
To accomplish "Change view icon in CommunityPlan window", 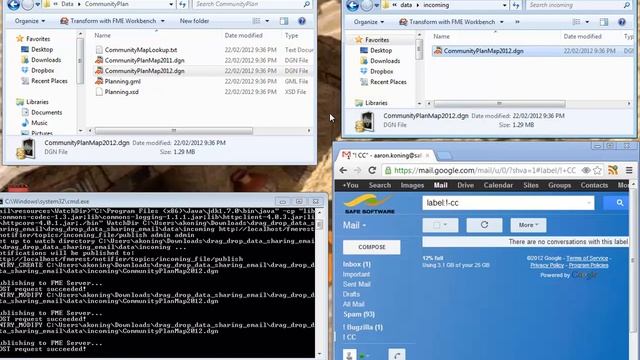I will point(256,21).
